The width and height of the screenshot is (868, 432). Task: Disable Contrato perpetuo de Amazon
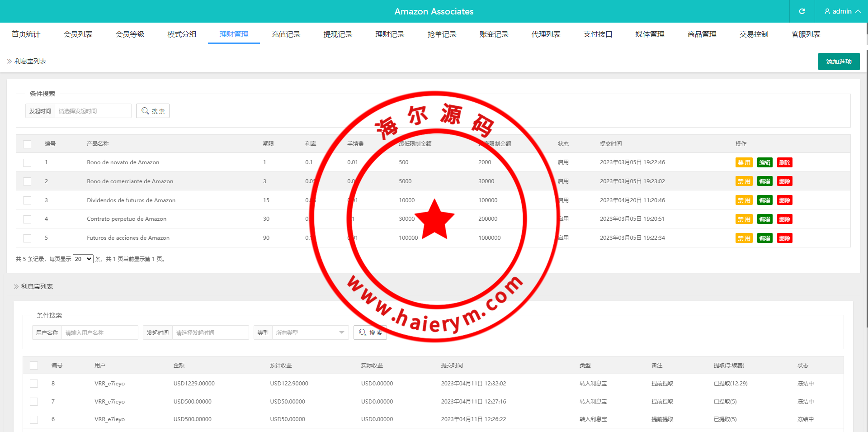click(x=744, y=219)
